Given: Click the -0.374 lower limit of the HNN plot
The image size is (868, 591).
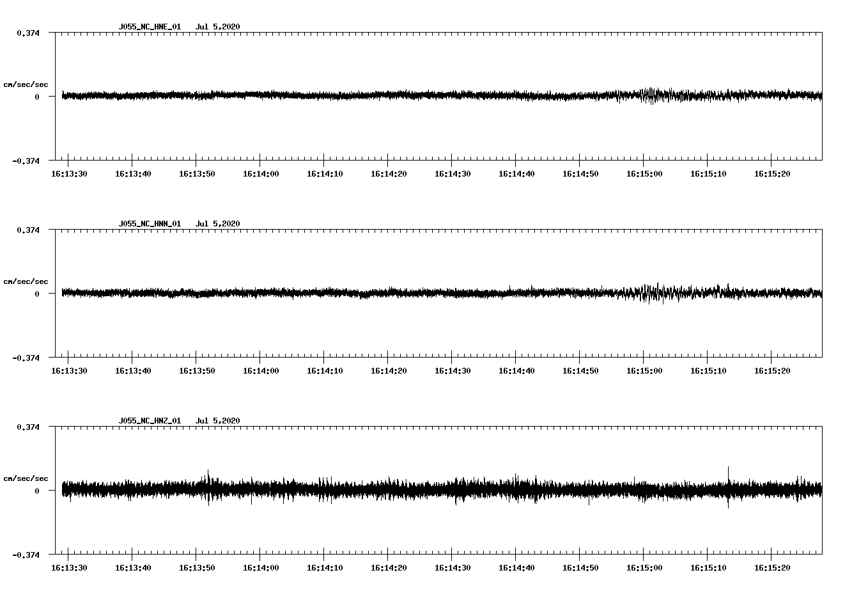Looking at the screenshot, I should pos(26,358).
